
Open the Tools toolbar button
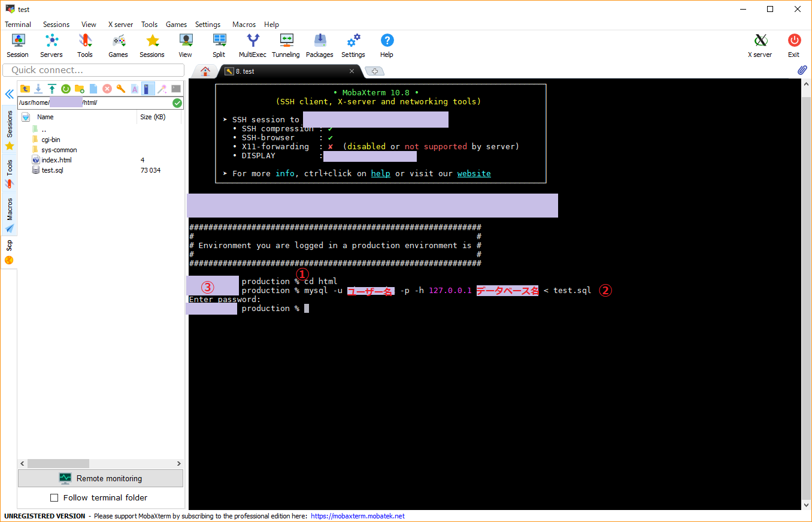pos(85,46)
